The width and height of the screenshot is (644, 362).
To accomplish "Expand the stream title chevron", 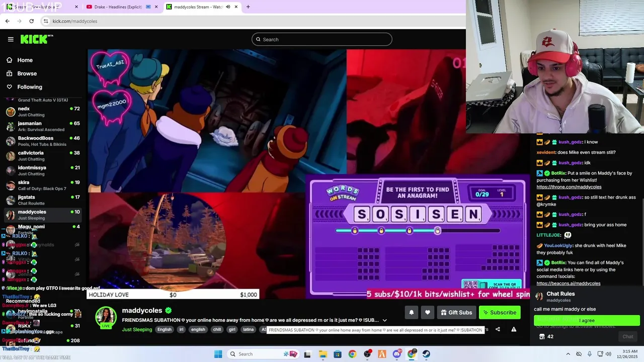I will point(384,320).
